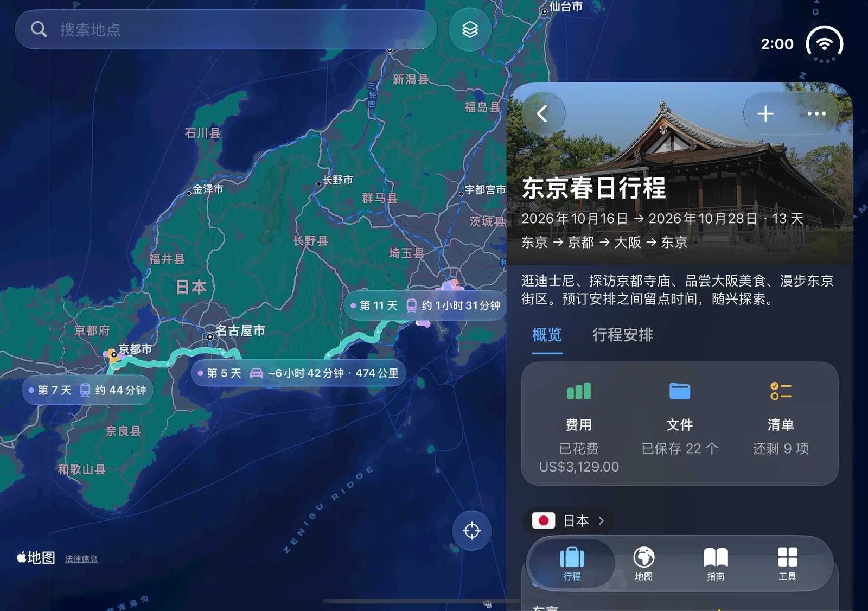Viewport: 868px width, 611px height.
Task: Open the 清单 checklist icon
Action: pos(781,391)
